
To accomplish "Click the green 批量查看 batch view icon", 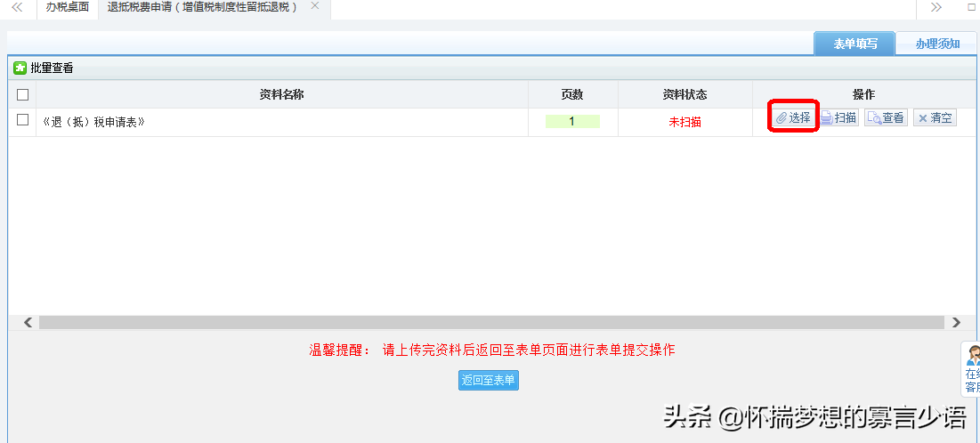I will point(20,68).
